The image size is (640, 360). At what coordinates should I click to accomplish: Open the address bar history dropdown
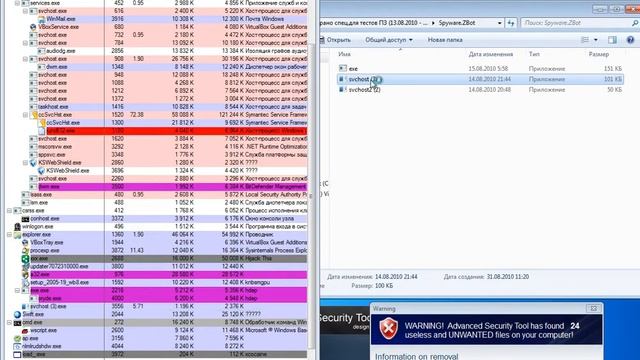500,23
